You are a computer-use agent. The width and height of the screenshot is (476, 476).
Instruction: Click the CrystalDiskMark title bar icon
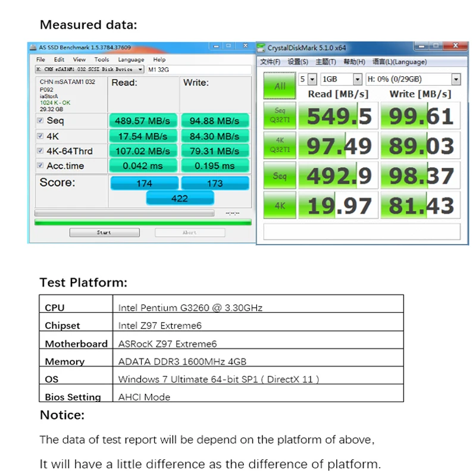tap(261, 48)
